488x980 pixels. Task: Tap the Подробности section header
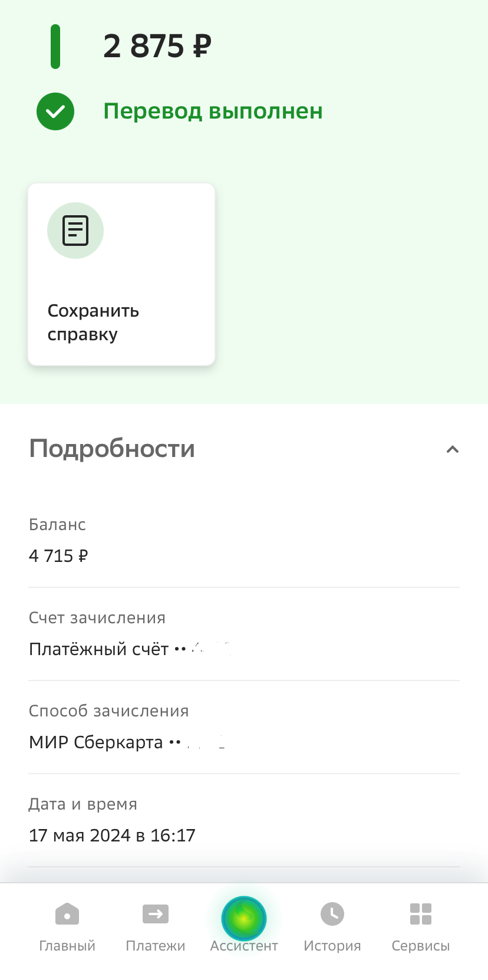(112, 449)
